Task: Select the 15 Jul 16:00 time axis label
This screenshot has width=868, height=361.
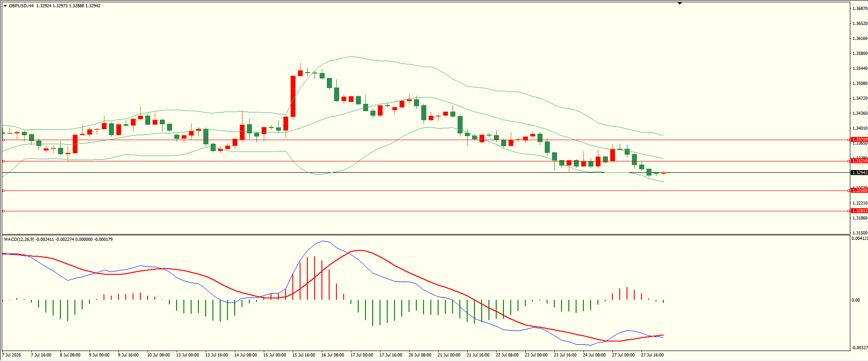Action: coord(304,355)
